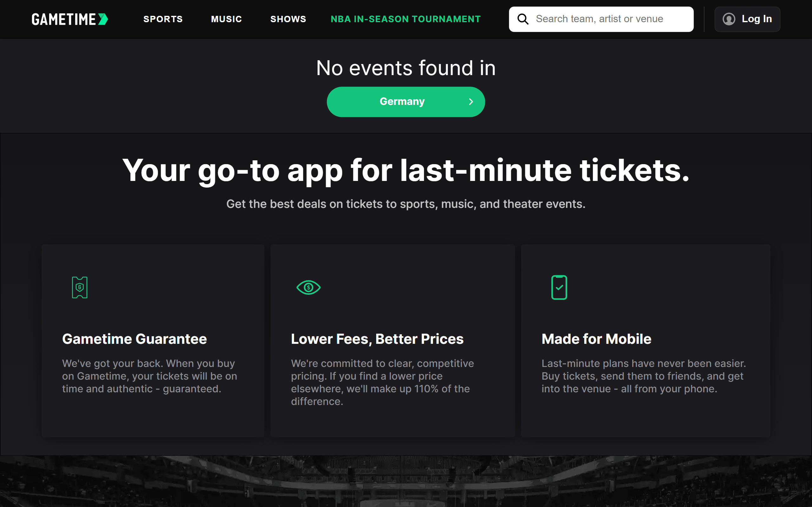Click the No events found in text
The width and height of the screenshot is (812, 507).
[406, 68]
